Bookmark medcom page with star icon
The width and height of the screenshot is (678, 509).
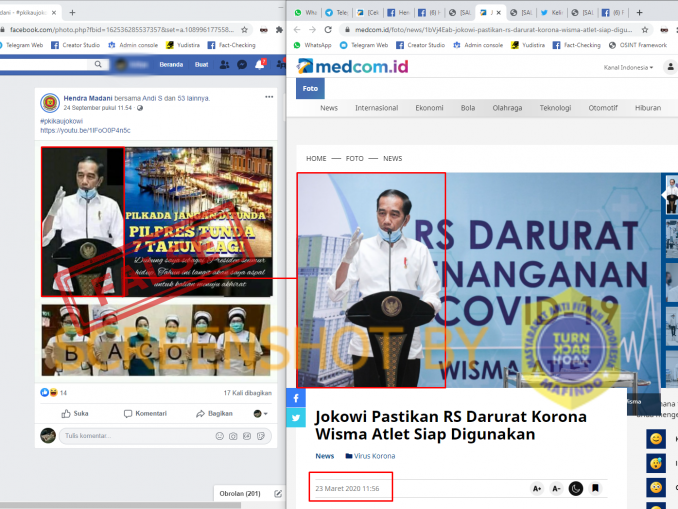tap(645, 30)
